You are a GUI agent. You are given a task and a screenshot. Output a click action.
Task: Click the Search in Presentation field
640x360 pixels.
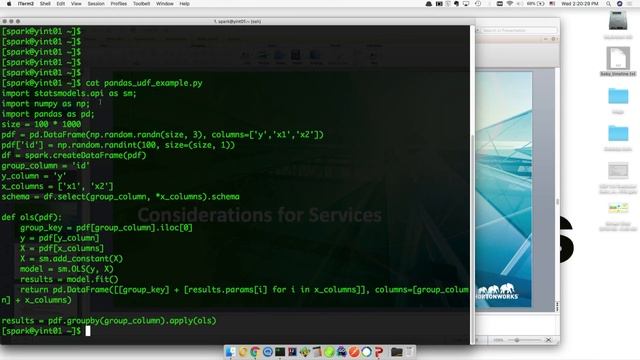[x=518, y=30]
